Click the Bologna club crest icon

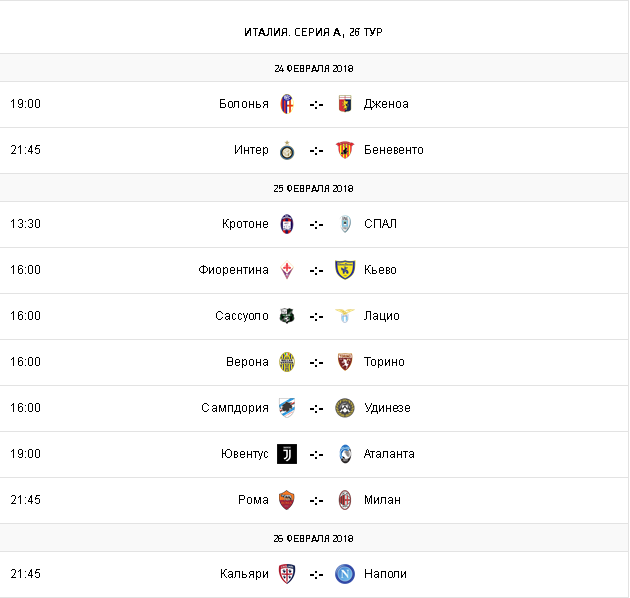pyautogui.click(x=287, y=104)
